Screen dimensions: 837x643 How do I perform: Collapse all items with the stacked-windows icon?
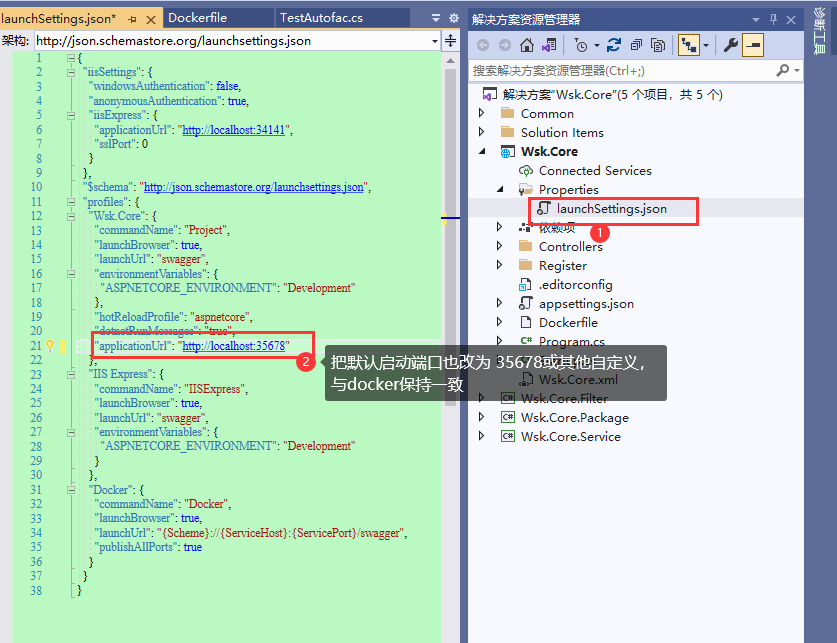pyautogui.click(x=636, y=45)
